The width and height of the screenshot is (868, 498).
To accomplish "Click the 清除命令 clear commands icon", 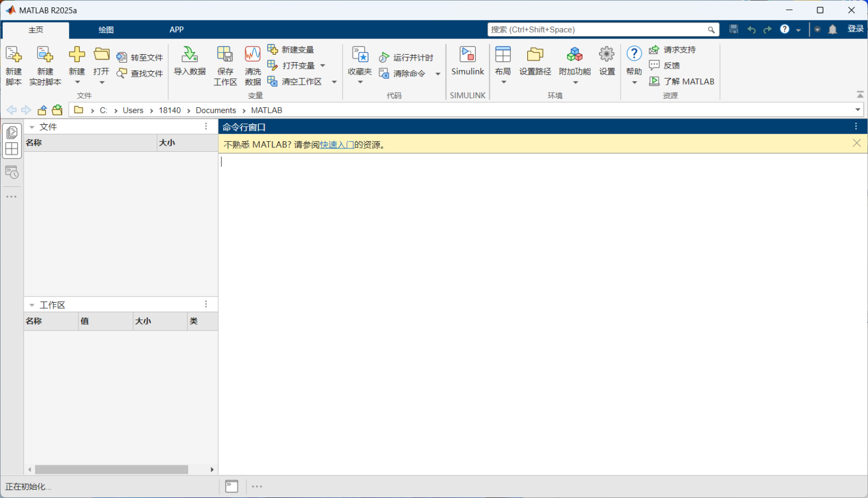I will (384, 73).
